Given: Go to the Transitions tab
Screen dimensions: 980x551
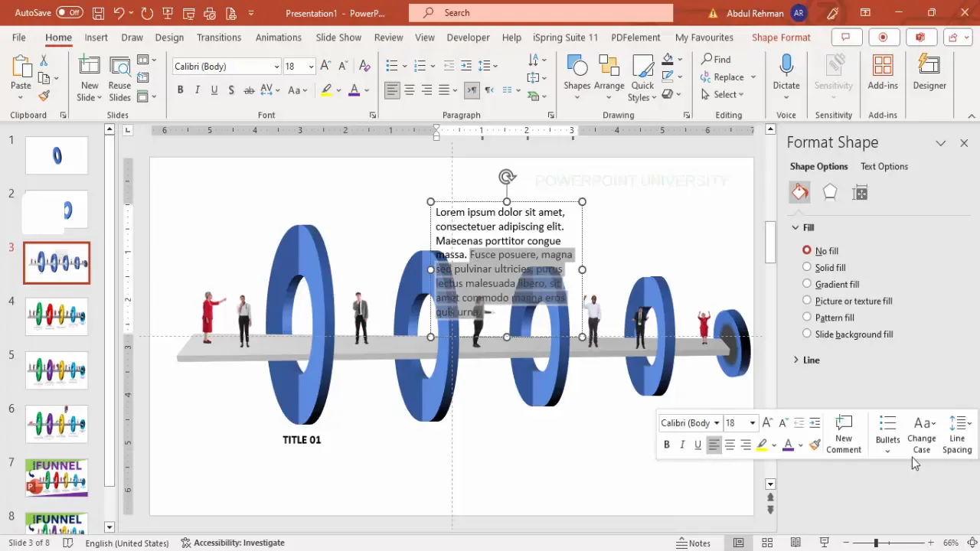Looking at the screenshot, I should click(x=219, y=37).
